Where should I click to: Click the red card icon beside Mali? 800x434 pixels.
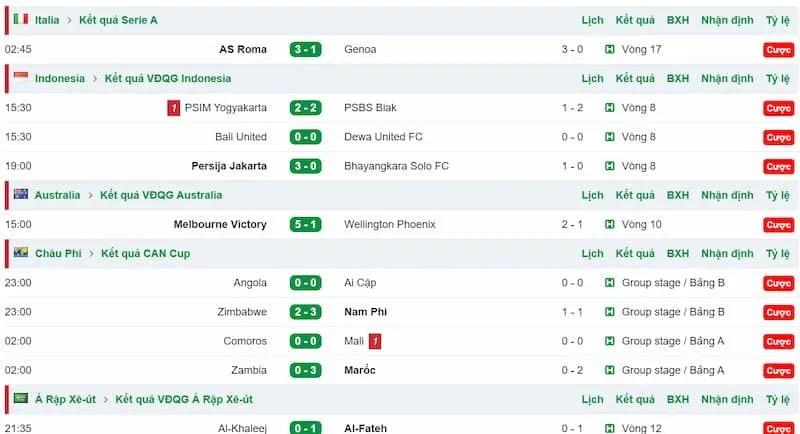click(x=375, y=341)
